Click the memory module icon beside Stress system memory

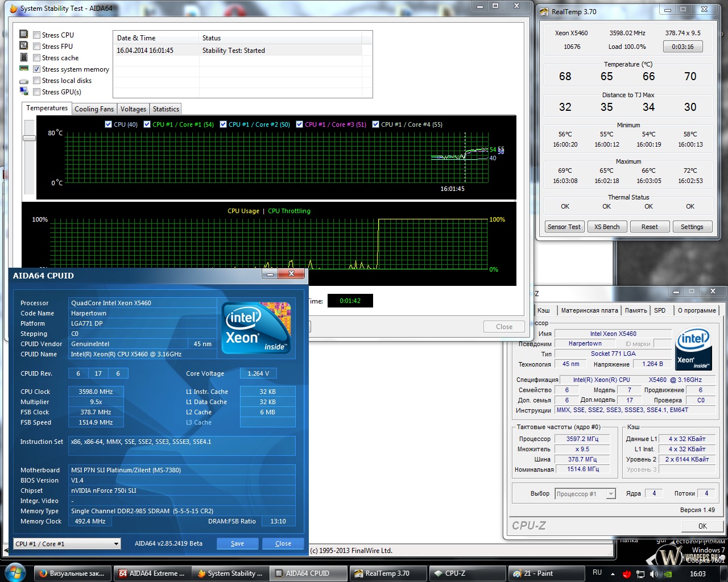click(x=24, y=69)
